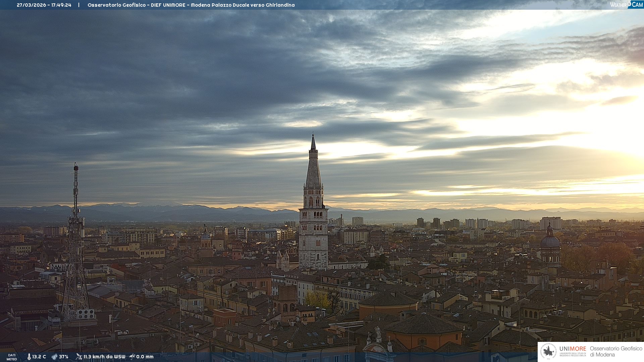
Task: Click the 13.2 C temperature reading
Action: [39, 357]
